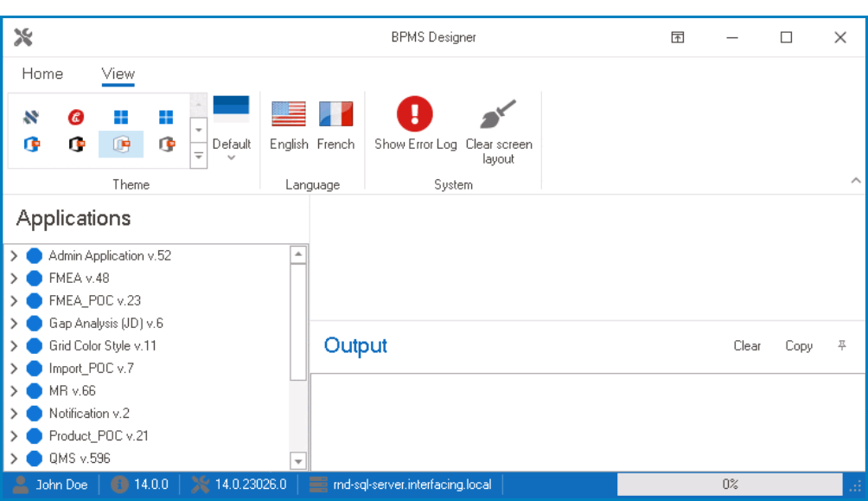This screenshot has width=868, height=501.
Task: Expand the full theme gallery list
Action: [199, 157]
